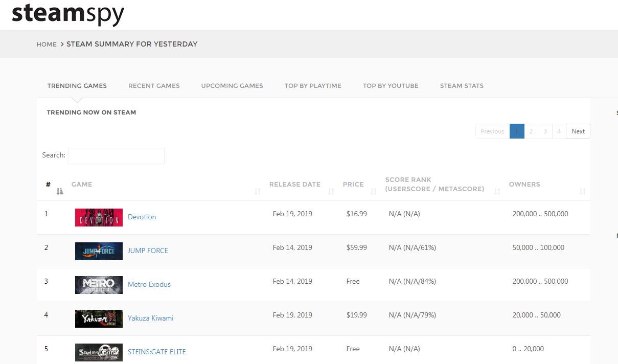618x364 pixels.
Task: Go to pagination page 1
Action: [517, 131]
